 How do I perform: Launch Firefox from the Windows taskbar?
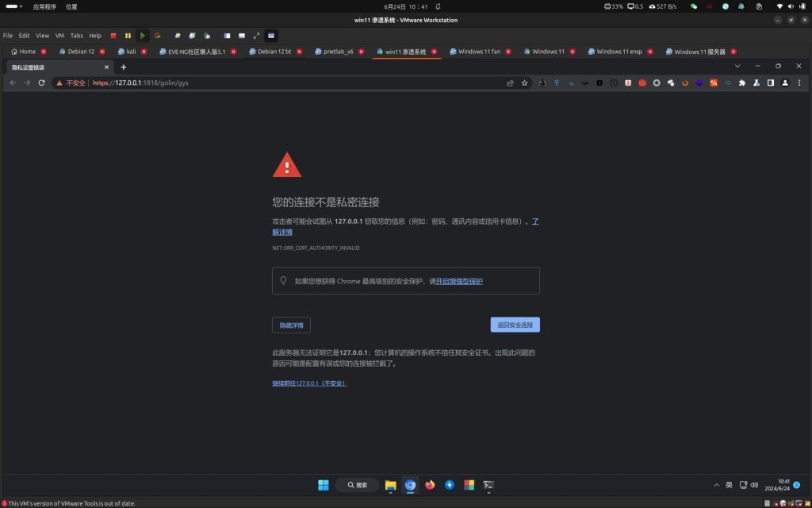(x=429, y=485)
